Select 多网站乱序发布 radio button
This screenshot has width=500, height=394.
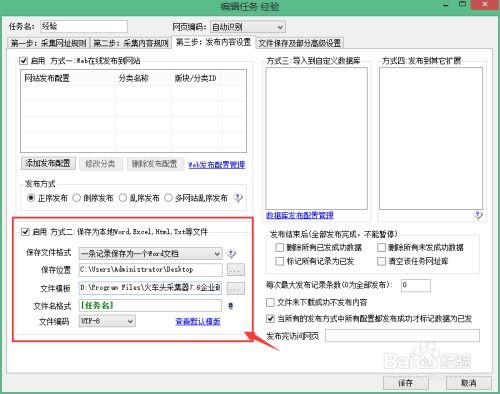point(168,198)
